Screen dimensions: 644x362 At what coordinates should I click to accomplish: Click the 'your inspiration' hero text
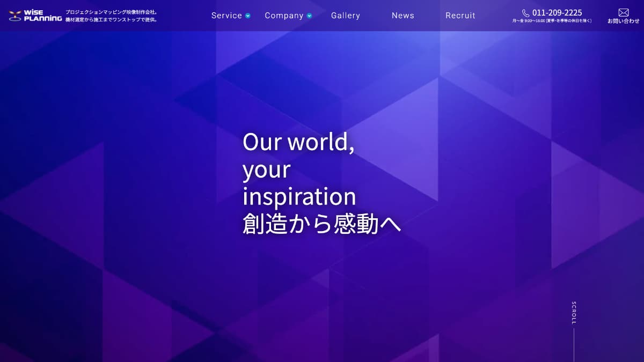point(299,182)
